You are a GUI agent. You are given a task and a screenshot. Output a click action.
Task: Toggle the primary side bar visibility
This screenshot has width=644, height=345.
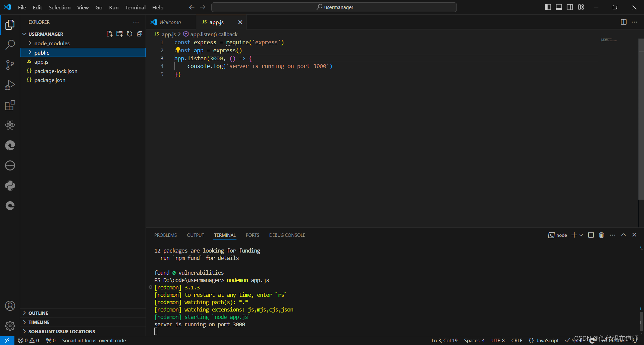548,7
